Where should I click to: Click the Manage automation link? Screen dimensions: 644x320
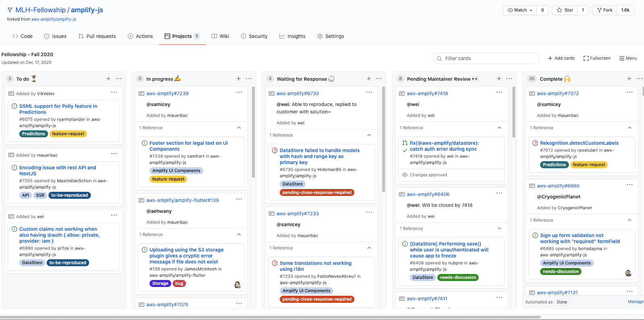click(636, 302)
